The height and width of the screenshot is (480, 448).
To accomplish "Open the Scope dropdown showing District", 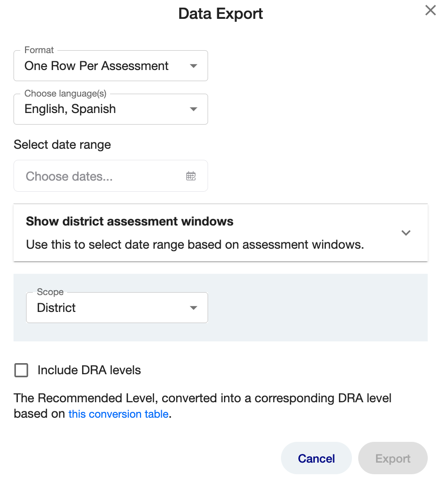I will coord(117,308).
